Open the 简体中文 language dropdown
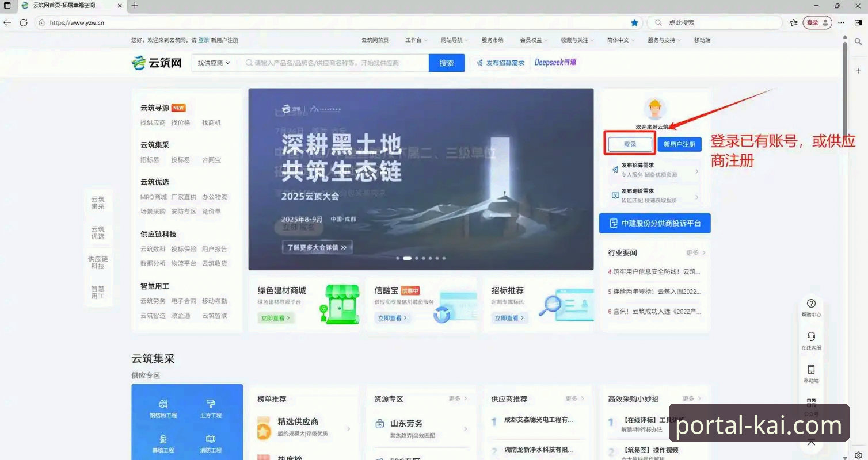Screen dimensions: 868x460 click(x=621, y=40)
